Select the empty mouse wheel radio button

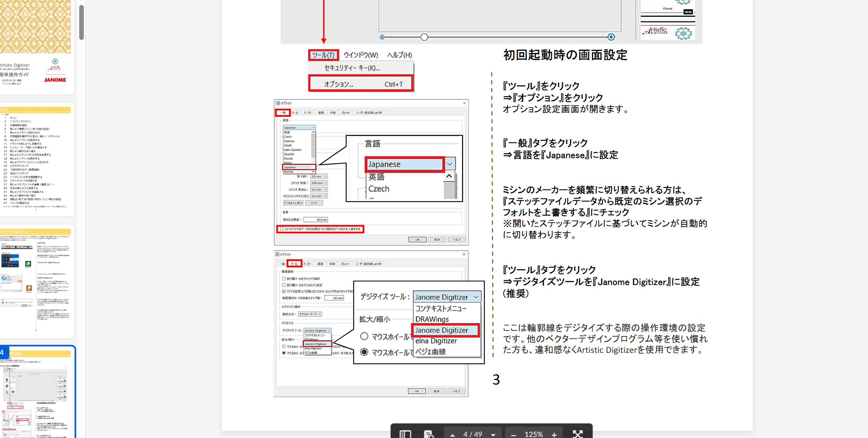[x=364, y=336]
